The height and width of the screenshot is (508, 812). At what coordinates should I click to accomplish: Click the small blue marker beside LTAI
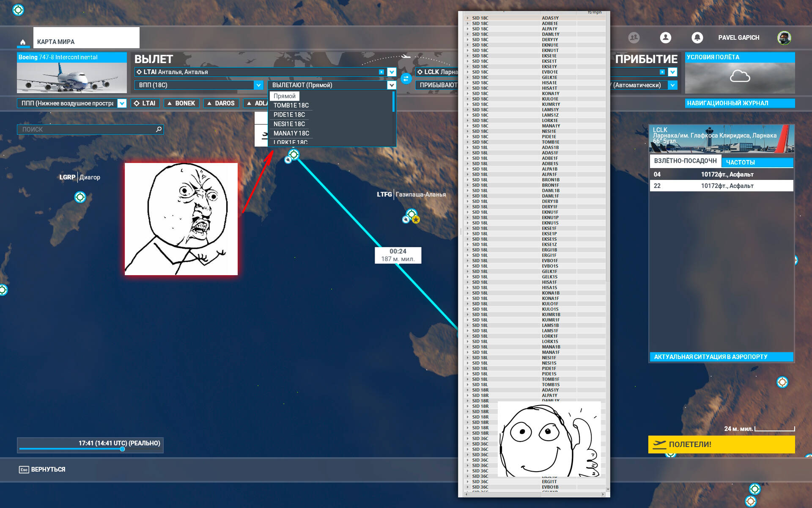[288, 160]
